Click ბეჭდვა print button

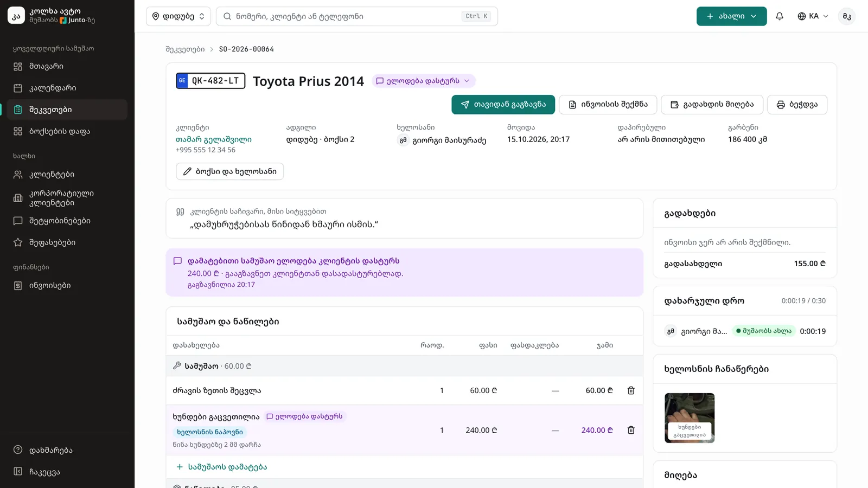pyautogui.click(x=797, y=105)
